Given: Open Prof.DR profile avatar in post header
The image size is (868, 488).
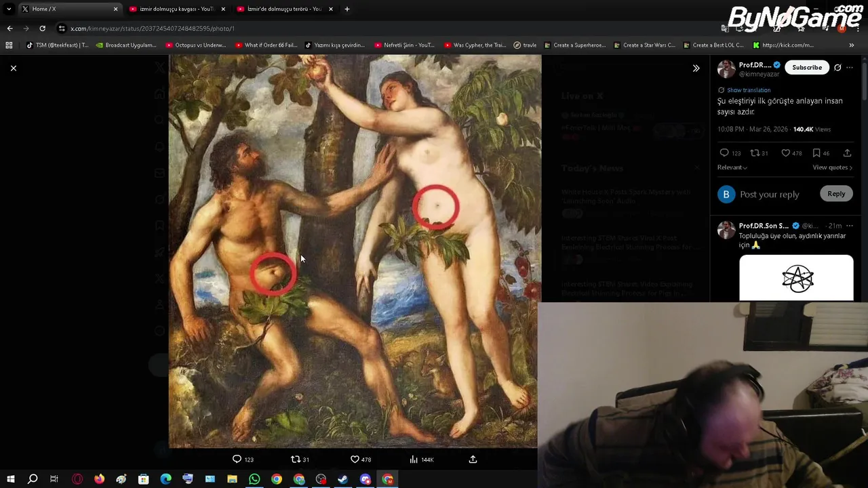Looking at the screenshot, I should [726, 68].
